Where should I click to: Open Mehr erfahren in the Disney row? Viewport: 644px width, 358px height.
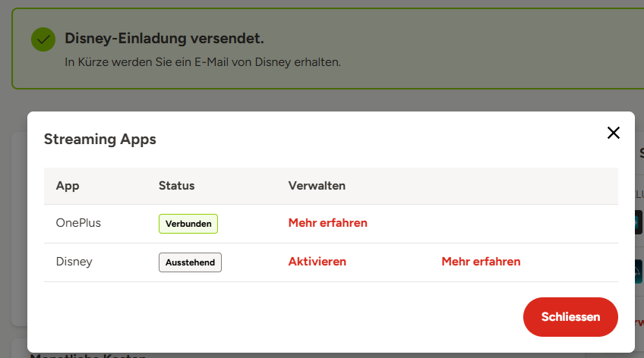tap(481, 262)
